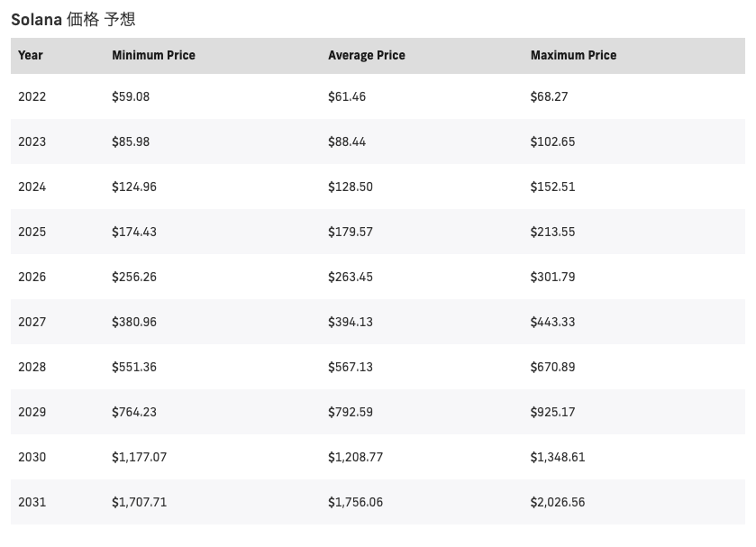
Task: Click the Solana 価格 予想 title
Action: tap(73, 19)
